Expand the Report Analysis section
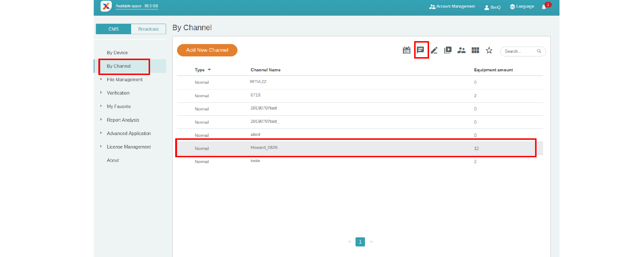644x257 pixels. (x=123, y=120)
